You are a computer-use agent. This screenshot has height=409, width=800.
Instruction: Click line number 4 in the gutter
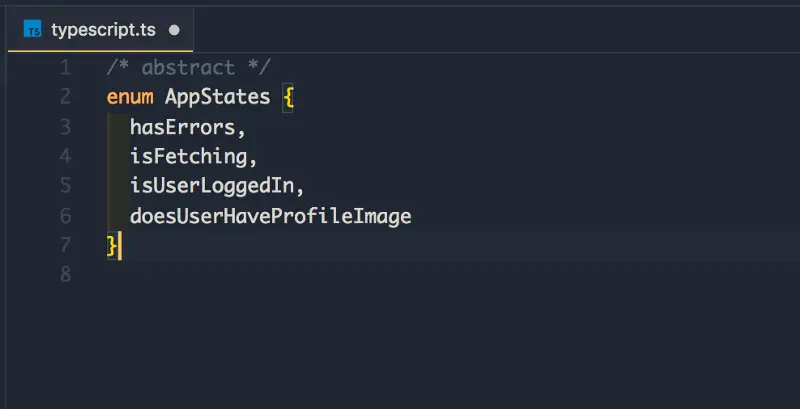(66, 157)
